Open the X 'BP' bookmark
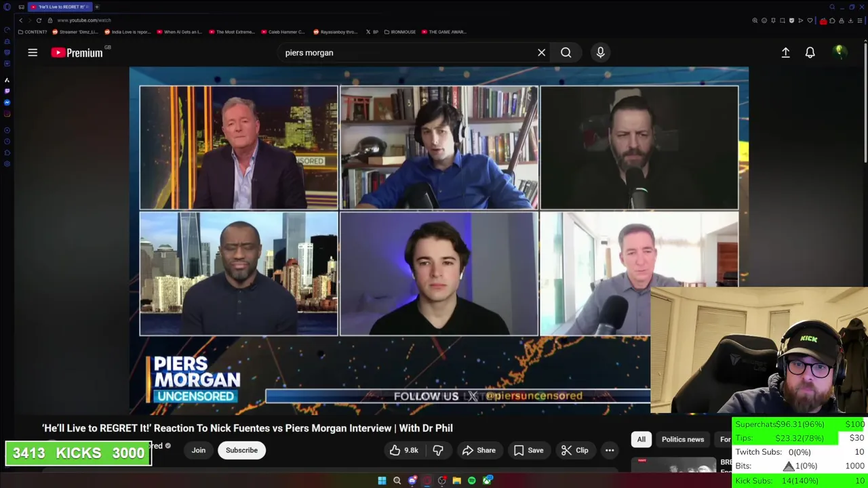 (x=372, y=32)
